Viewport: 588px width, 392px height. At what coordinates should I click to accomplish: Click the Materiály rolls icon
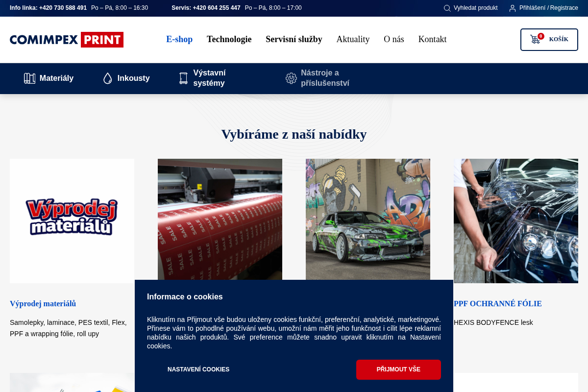[x=29, y=78]
